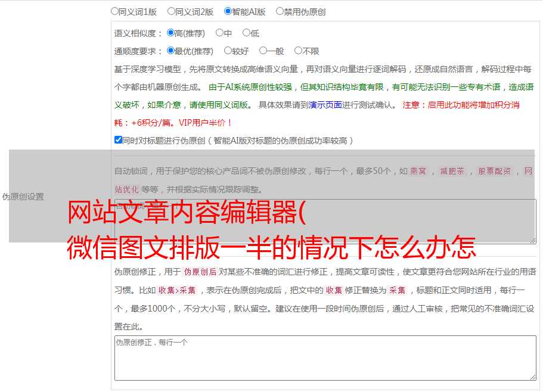Set 语义相似度 to 高(推荐)
The image size is (543, 392).
tap(170, 33)
